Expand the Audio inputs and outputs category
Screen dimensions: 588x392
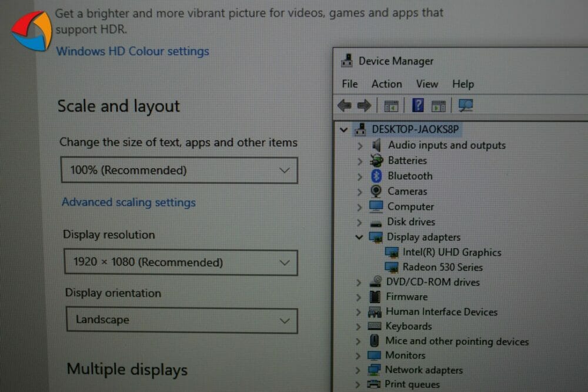pos(360,146)
